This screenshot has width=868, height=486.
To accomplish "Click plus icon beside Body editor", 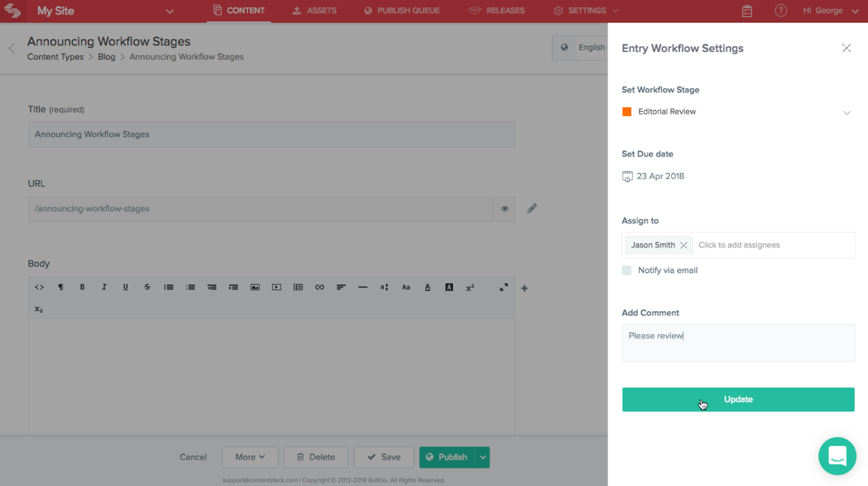I will coord(524,288).
